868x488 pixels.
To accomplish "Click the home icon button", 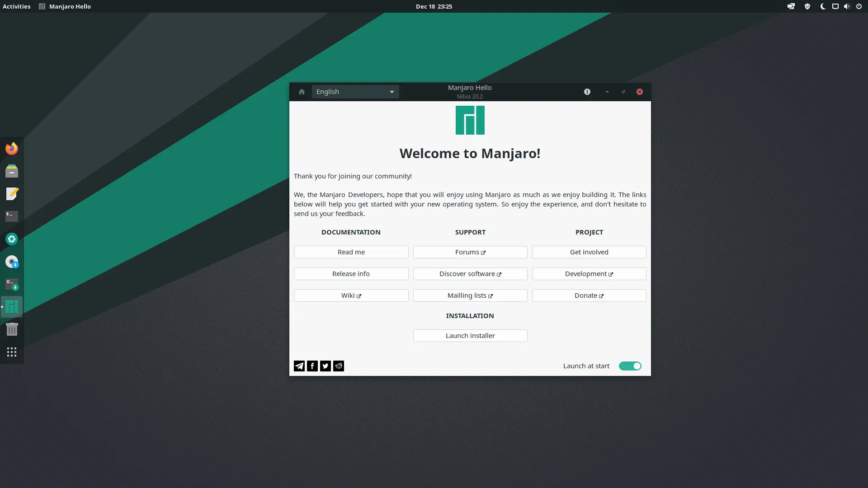I will click(302, 91).
